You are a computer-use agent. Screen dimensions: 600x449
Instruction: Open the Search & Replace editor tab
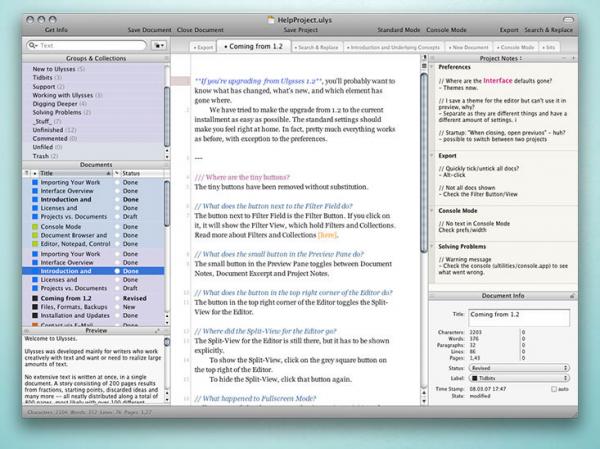click(x=316, y=47)
